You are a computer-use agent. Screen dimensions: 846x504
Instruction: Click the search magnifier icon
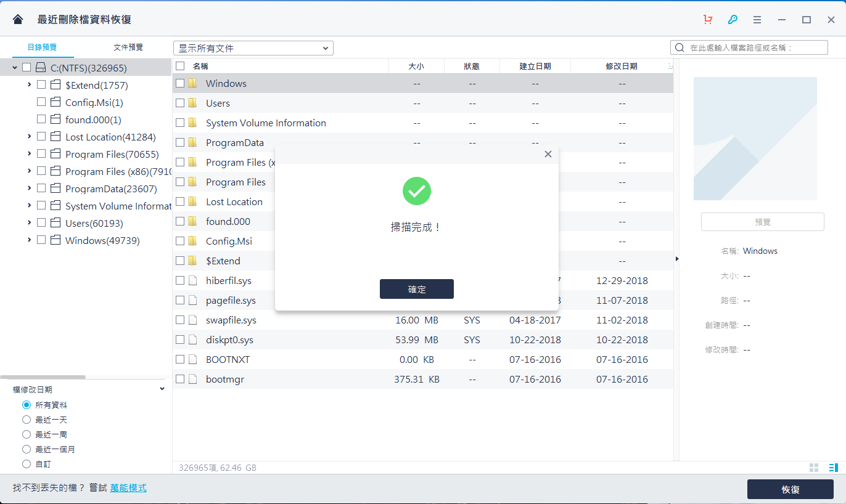coord(679,47)
